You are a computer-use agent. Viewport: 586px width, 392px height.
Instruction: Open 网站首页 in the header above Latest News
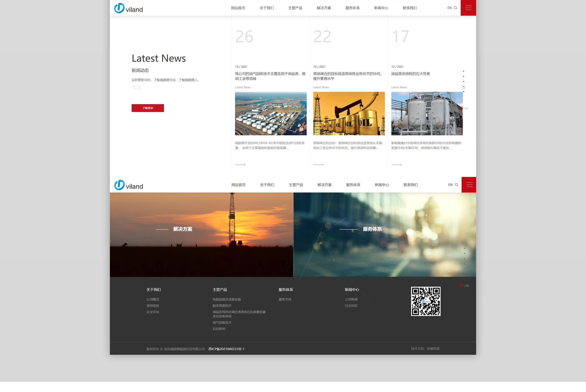[x=238, y=8]
